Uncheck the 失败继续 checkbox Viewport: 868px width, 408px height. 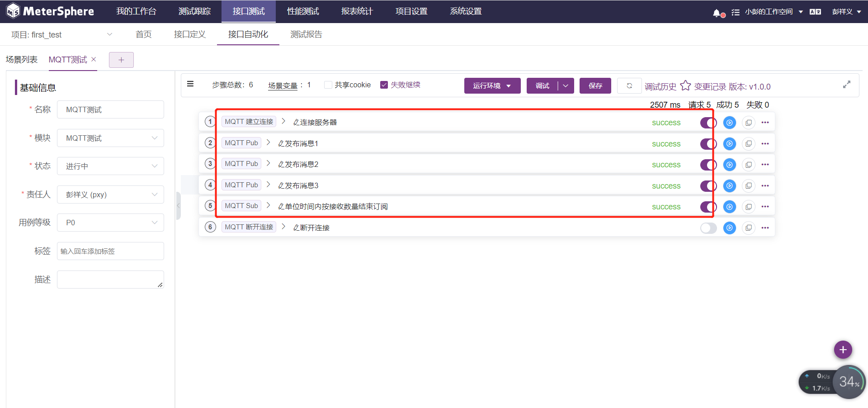[384, 85]
